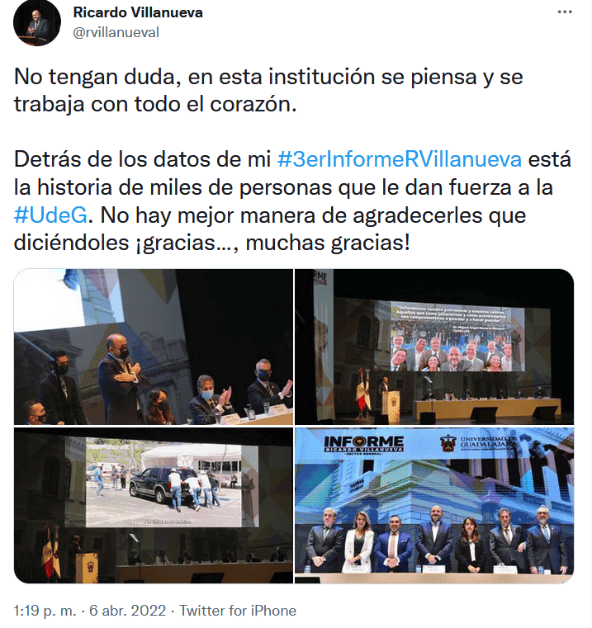
Task: Click the projected selfie on the stage screen
Action: pos(452,336)
